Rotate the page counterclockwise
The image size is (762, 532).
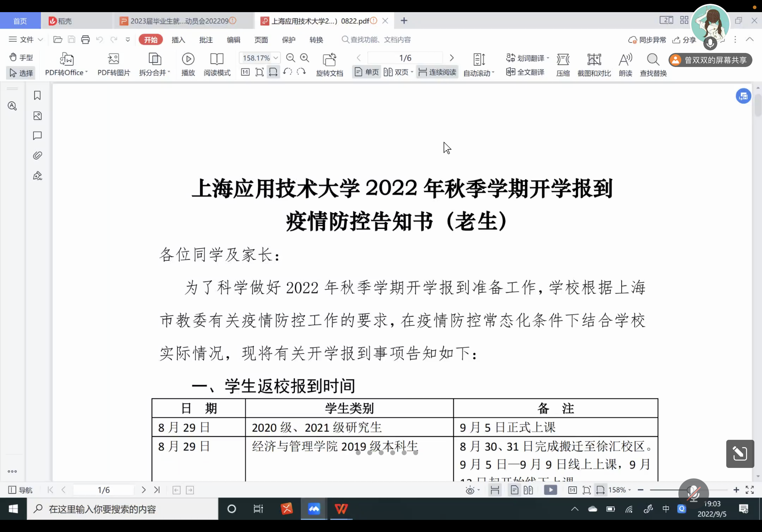click(288, 72)
